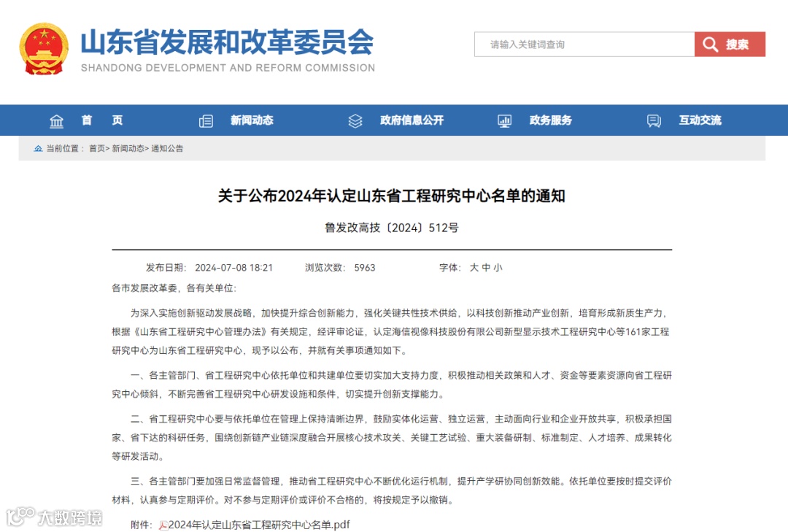Click the 浏览次数 label

pyautogui.click(x=325, y=268)
